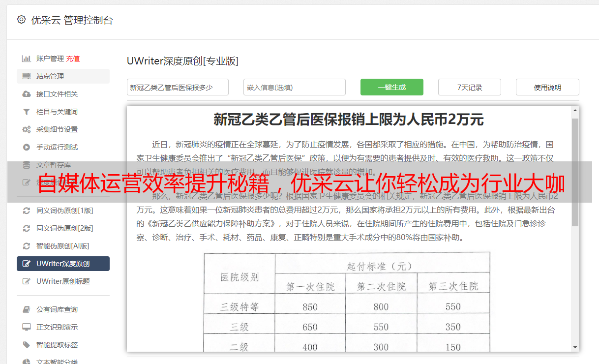Click the refresh icon beside 同义词伪原创[1版]
The image size is (599, 364).
tap(27, 211)
